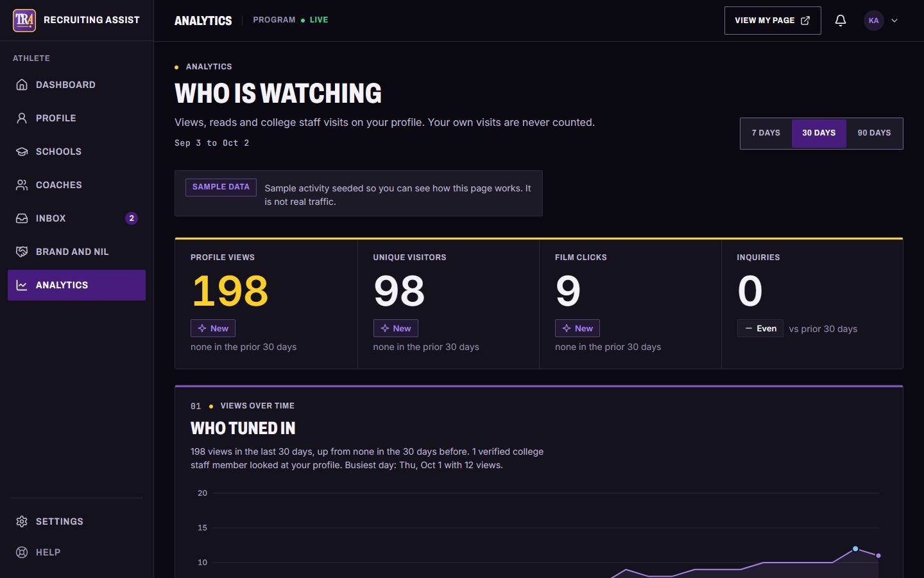Click the Recruiting Assist logo icon
Viewport: 924px width, 578px height.
click(x=24, y=21)
